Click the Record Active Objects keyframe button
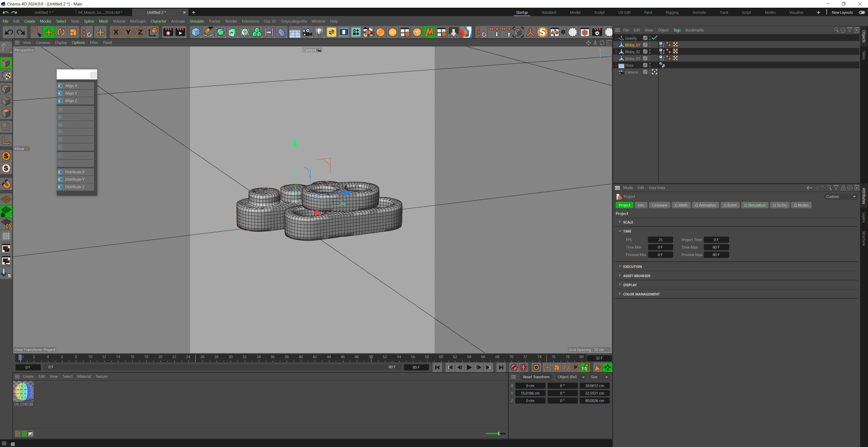This screenshot has height=447, width=868. tap(514, 367)
